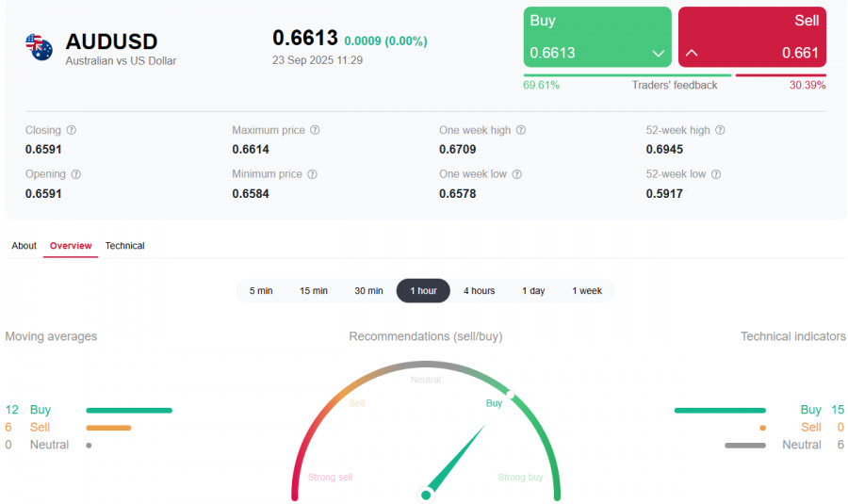Click the Strong sell gauge label
This screenshot has height=504, width=848.
point(330,477)
